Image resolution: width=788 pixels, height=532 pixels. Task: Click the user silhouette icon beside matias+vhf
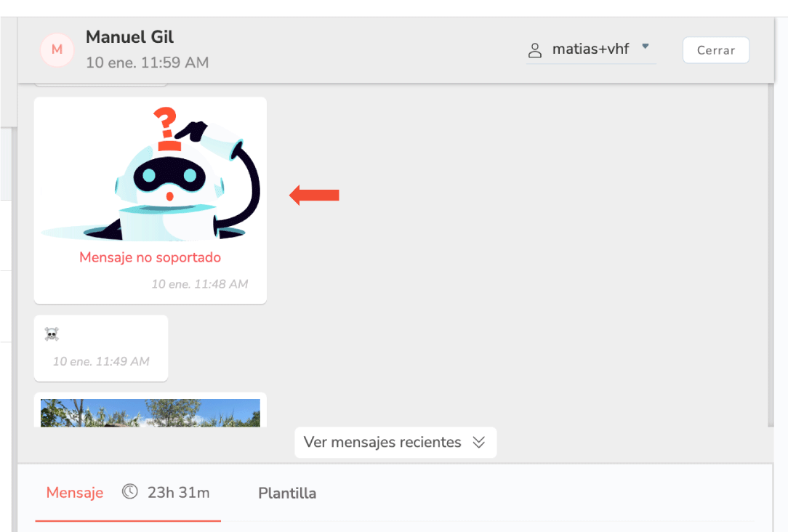[535, 49]
